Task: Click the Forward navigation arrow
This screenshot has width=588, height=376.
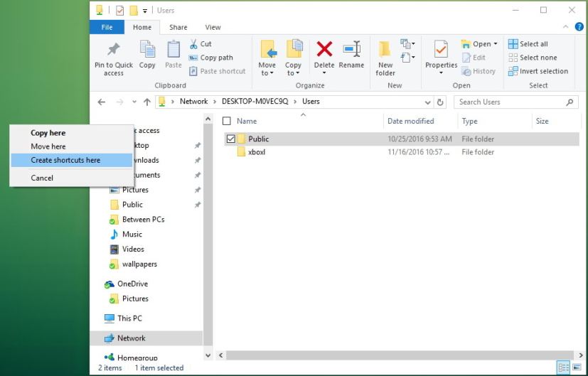Action: click(119, 102)
